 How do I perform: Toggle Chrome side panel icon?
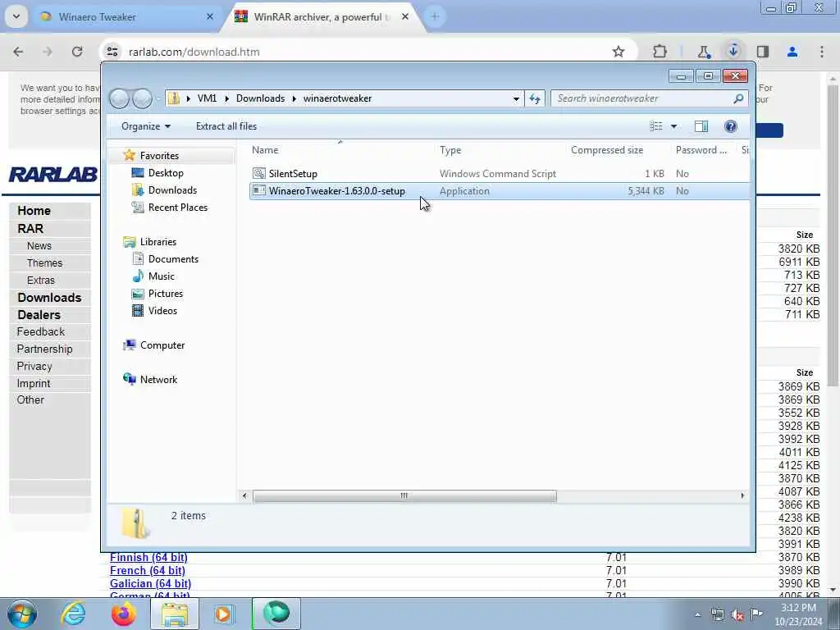pos(763,52)
